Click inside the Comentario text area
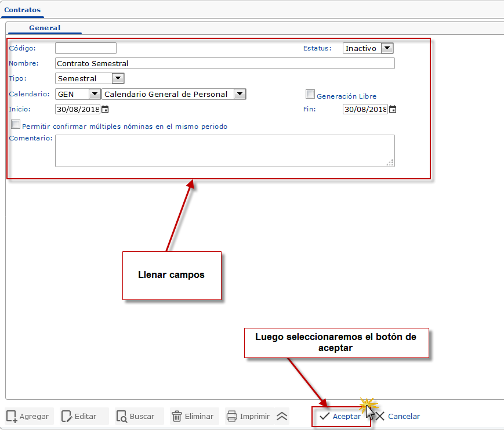This screenshot has height=430, width=504. [225, 151]
